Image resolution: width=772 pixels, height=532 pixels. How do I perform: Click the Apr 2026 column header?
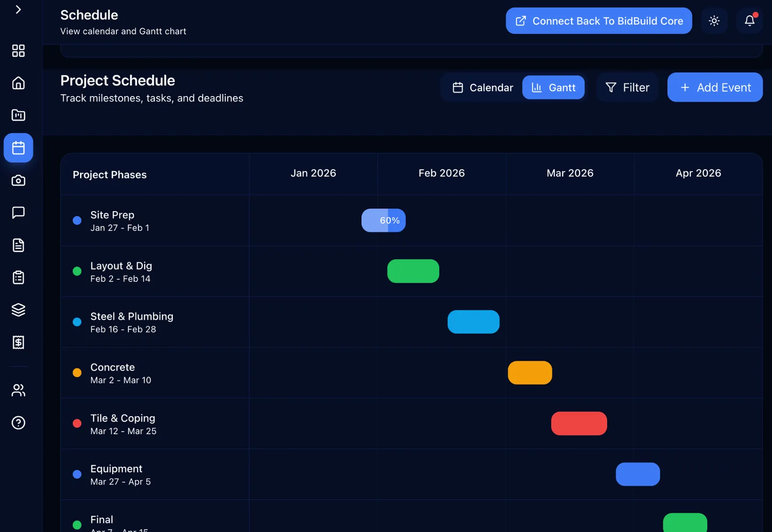coord(698,173)
